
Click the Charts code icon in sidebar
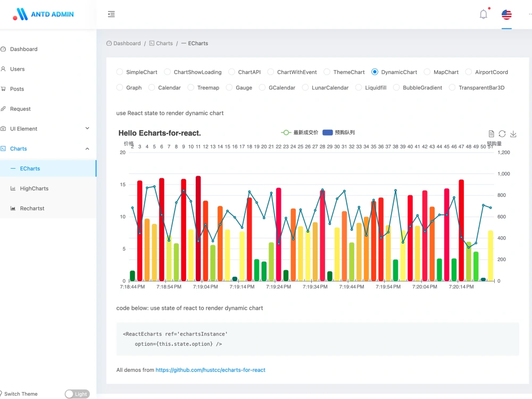pos(3,148)
